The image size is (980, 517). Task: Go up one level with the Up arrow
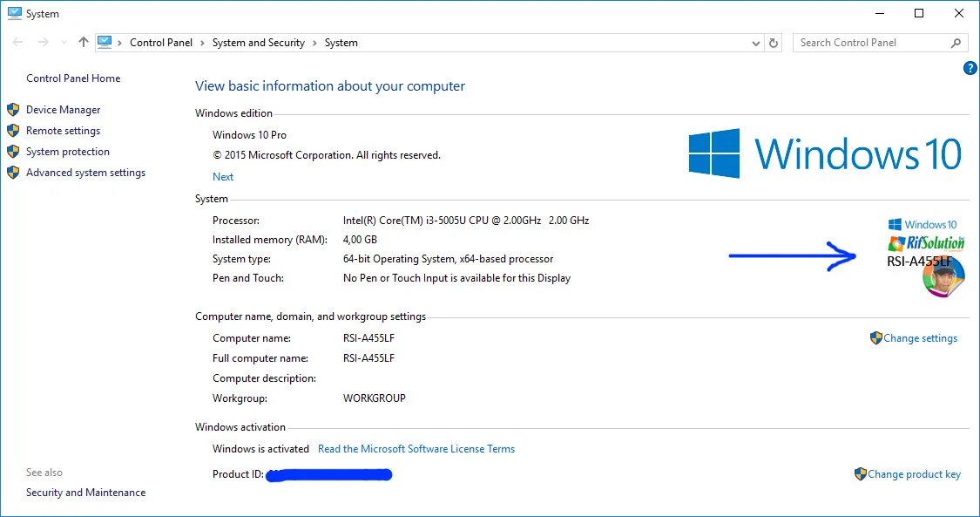point(83,42)
